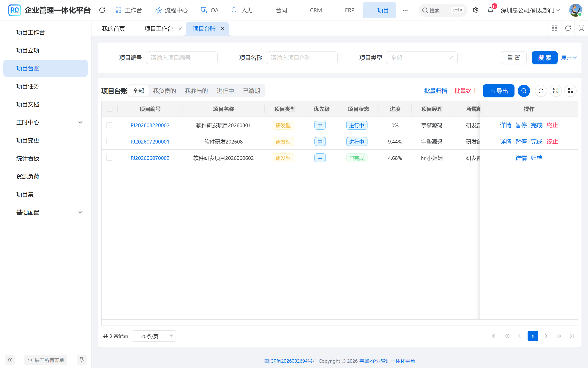Open the 深圳总公司/研发部门 organization dropdown

click(x=530, y=10)
